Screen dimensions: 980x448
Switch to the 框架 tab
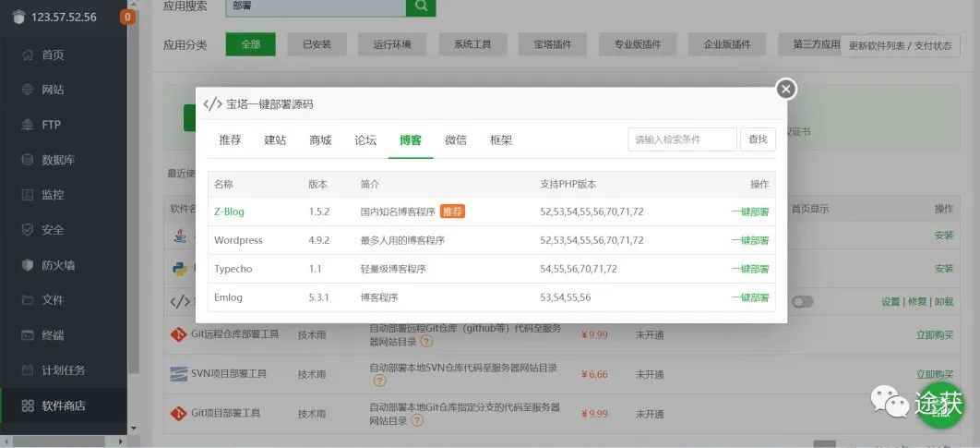point(501,140)
